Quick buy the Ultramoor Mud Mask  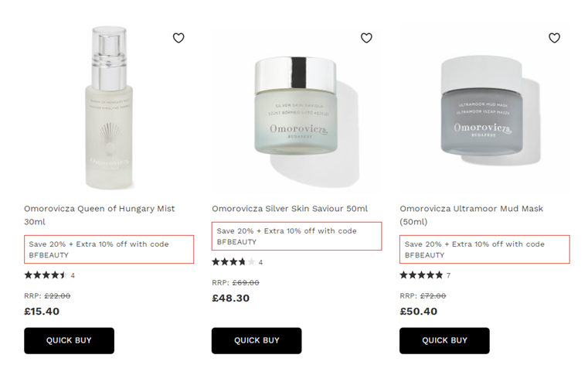point(444,340)
